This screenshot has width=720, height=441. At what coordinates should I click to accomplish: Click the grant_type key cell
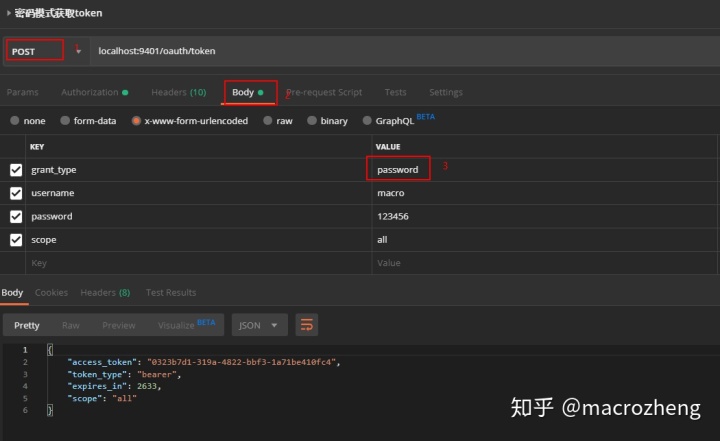pyautogui.click(x=198, y=170)
